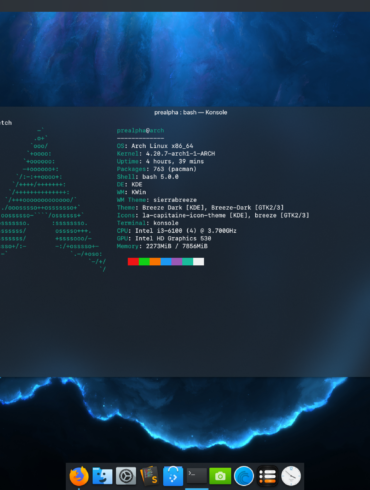Click the 'Packages: 763 (pacman)' line
Screen dimensions: 370x490
[157, 169]
